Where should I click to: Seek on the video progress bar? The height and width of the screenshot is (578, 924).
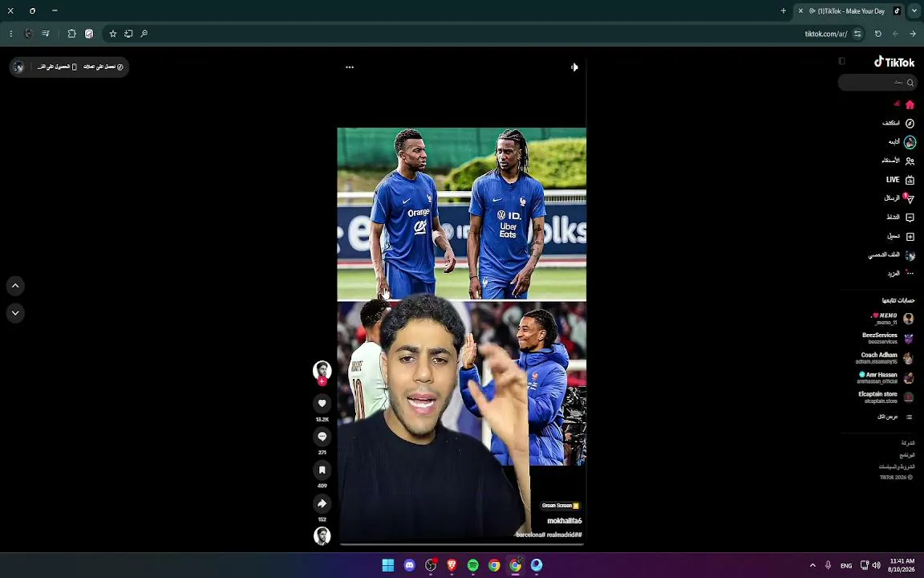tap(462, 544)
